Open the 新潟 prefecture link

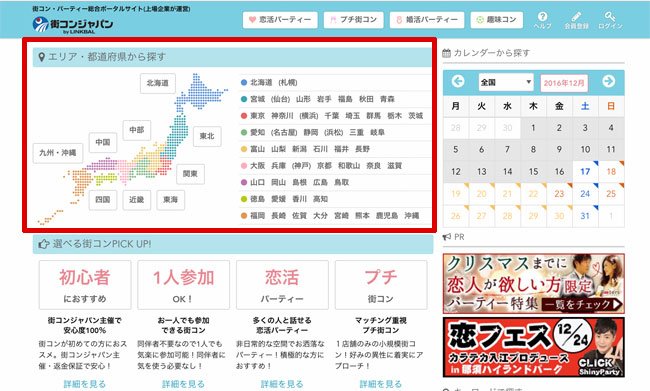299,149
